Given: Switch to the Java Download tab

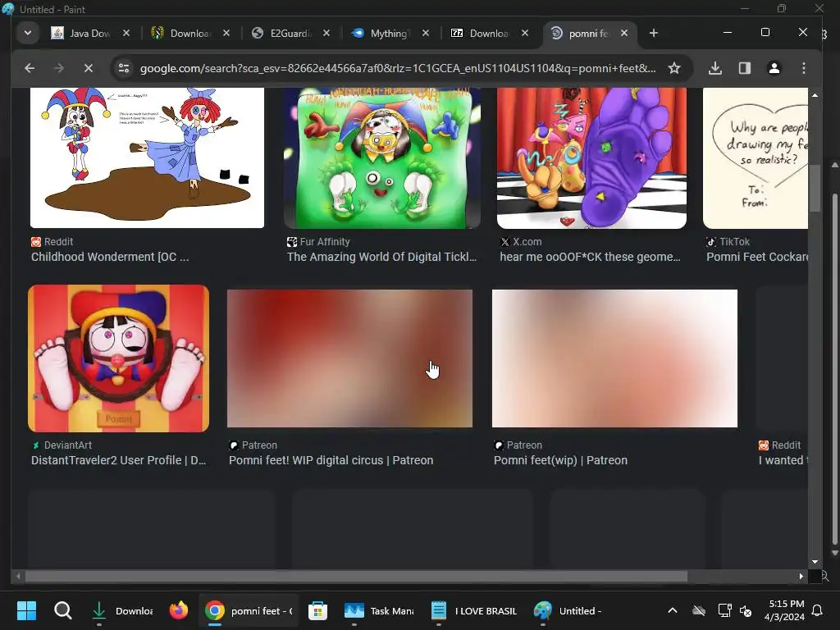Looking at the screenshot, I should (90, 33).
